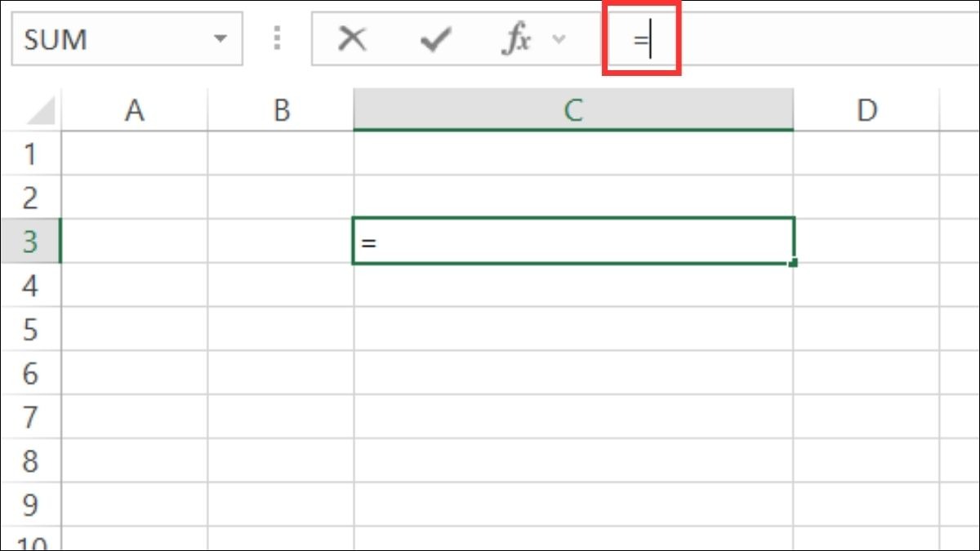
Task: Expand the Name Box dropdown arrow
Action: pyautogui.click(x=219, y=38)
